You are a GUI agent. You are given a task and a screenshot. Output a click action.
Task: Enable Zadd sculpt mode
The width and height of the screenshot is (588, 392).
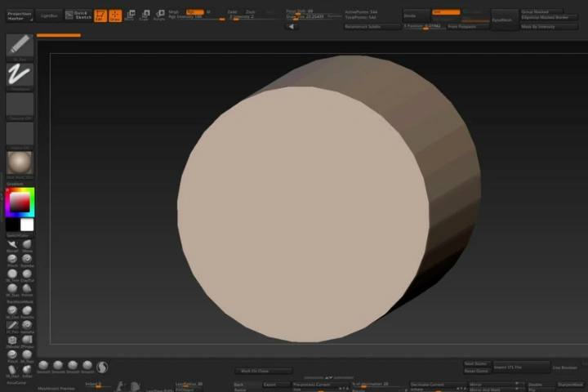[232, 12]
